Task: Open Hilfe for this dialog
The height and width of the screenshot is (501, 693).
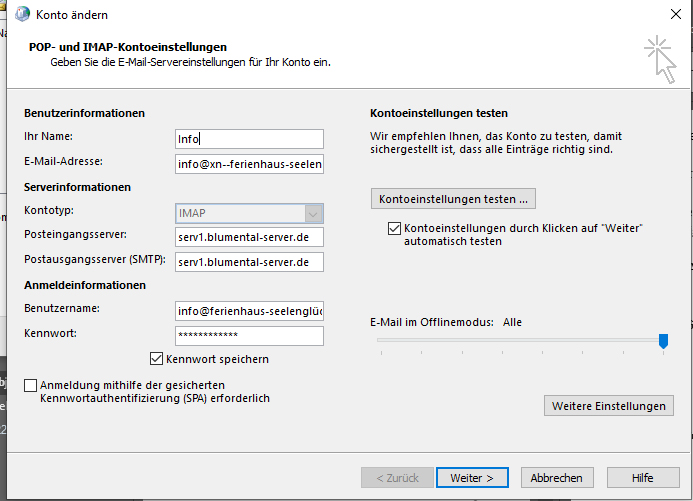Action: coord(642,478)
